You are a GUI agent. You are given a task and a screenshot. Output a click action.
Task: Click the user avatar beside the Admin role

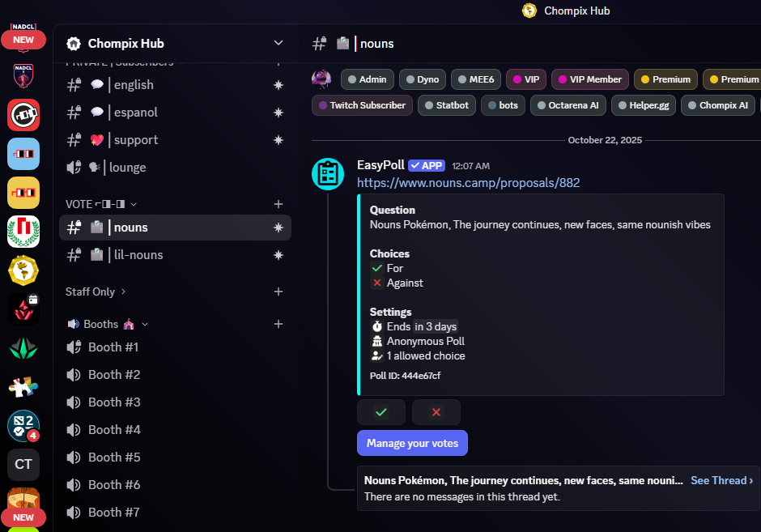tap(321, 79)
